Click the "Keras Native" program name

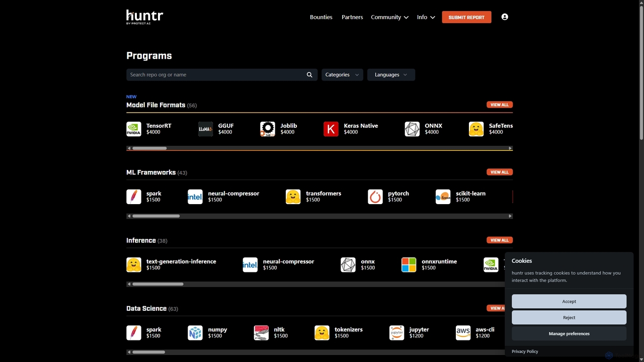pos(361,126)
